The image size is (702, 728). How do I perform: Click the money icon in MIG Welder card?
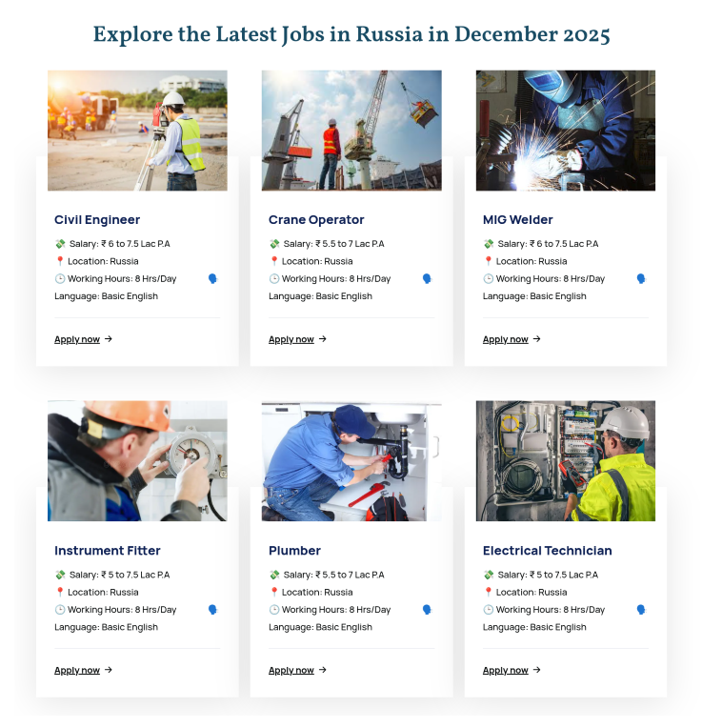489,244
